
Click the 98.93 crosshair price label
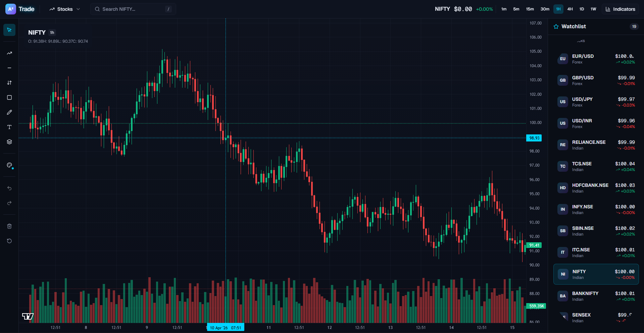(x=534, y=138)
